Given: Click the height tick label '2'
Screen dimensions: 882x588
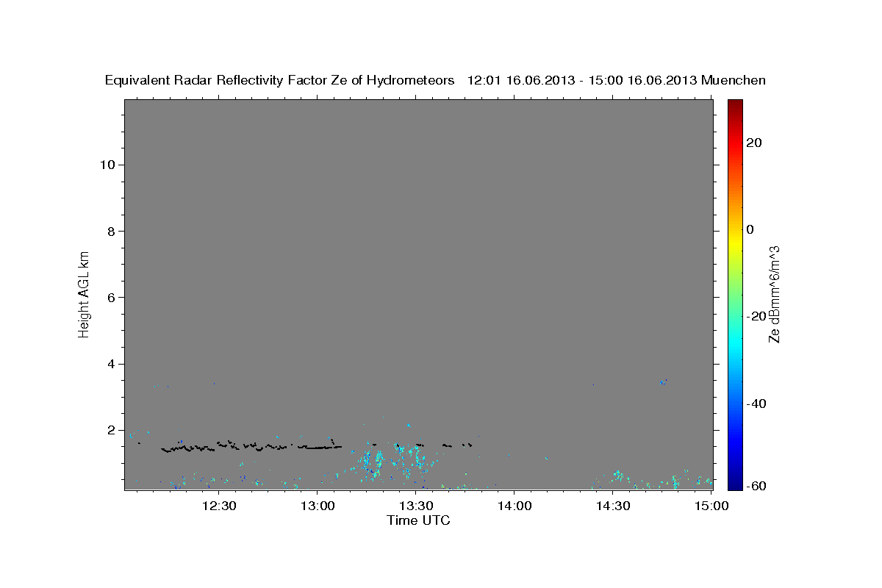Looking at the screenshot, I should pyautogui.click(x=110, y=430).
